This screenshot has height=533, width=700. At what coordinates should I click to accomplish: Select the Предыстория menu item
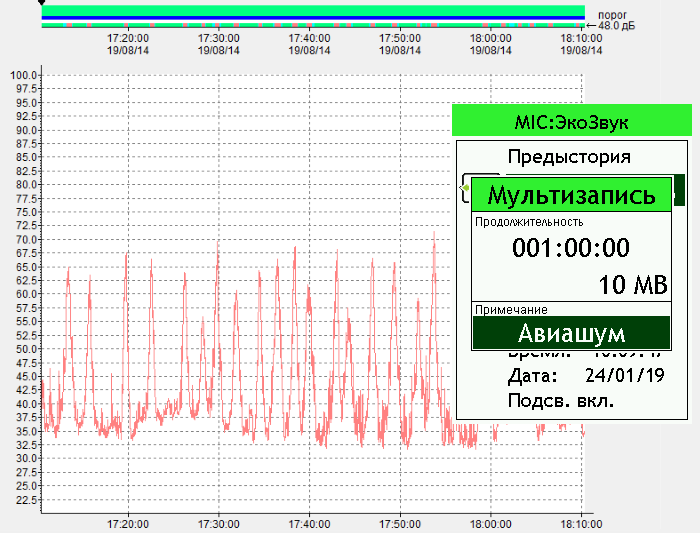pyautogui.click(x=569, y=156)
